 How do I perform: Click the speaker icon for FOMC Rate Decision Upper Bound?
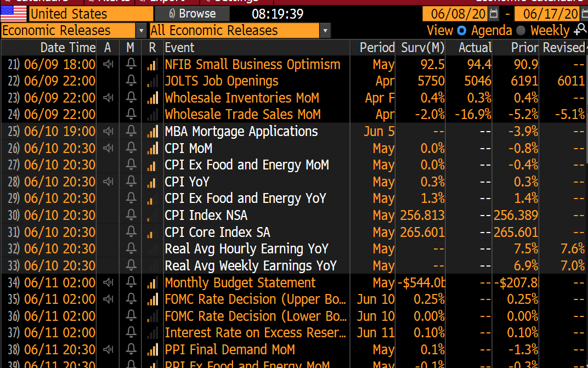(x=108, y=299)
